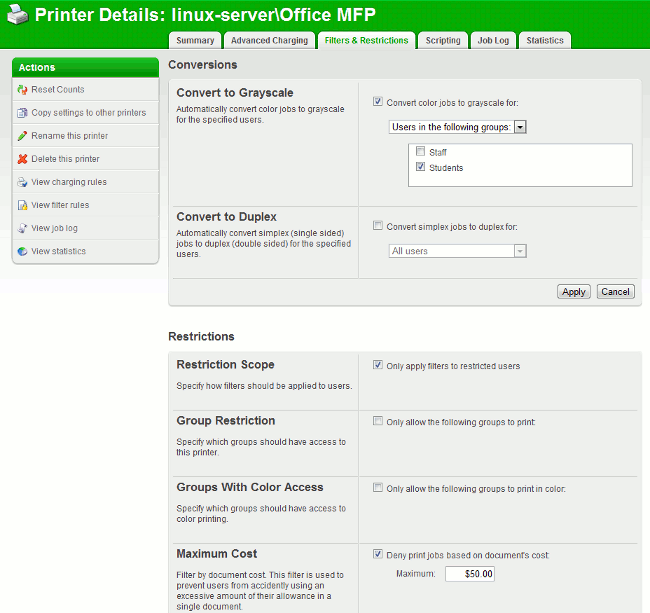Go to the Job Log tab
This screenshot has width=650, height=613.
(493, 41)
